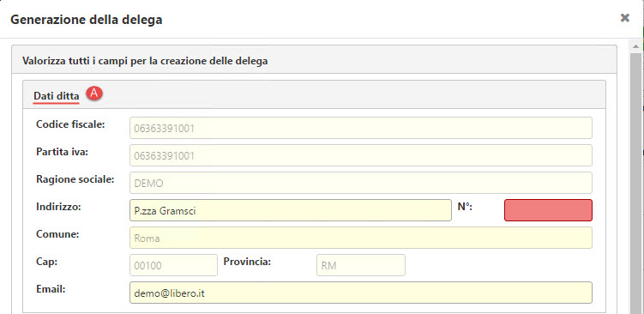Click the scrollbar up arrow
The width and height of the screenshot is (644, 314).
(635, 45)
